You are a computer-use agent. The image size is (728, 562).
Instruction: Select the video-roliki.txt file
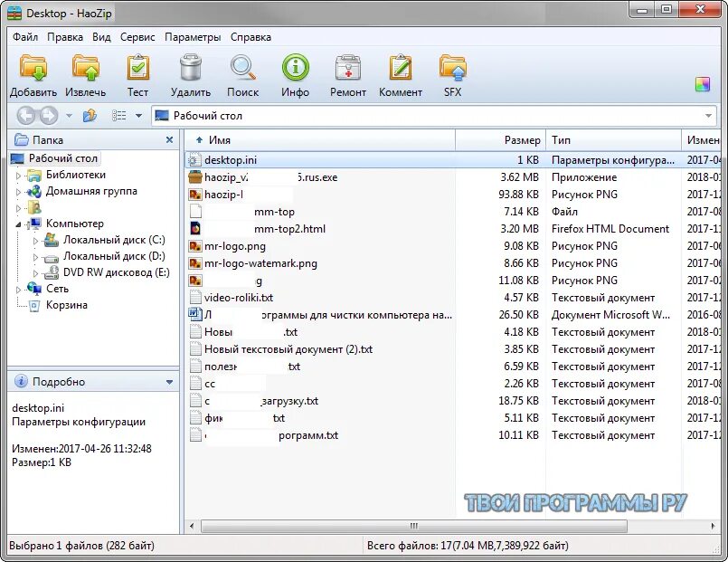pos(239,298)
